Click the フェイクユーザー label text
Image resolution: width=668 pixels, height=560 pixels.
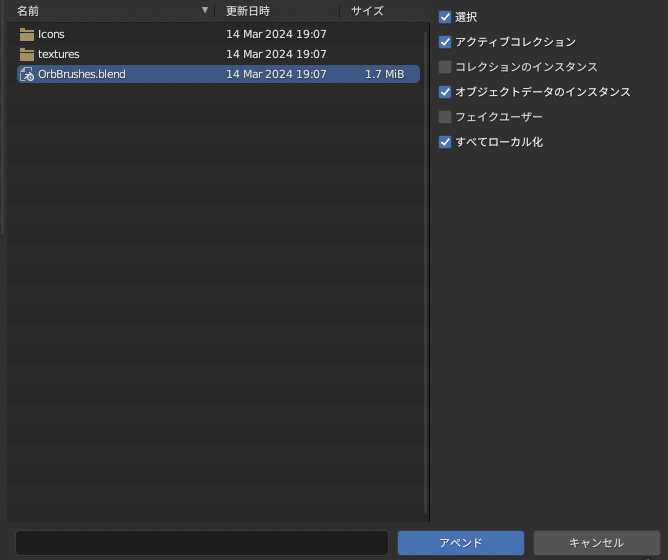499,117
